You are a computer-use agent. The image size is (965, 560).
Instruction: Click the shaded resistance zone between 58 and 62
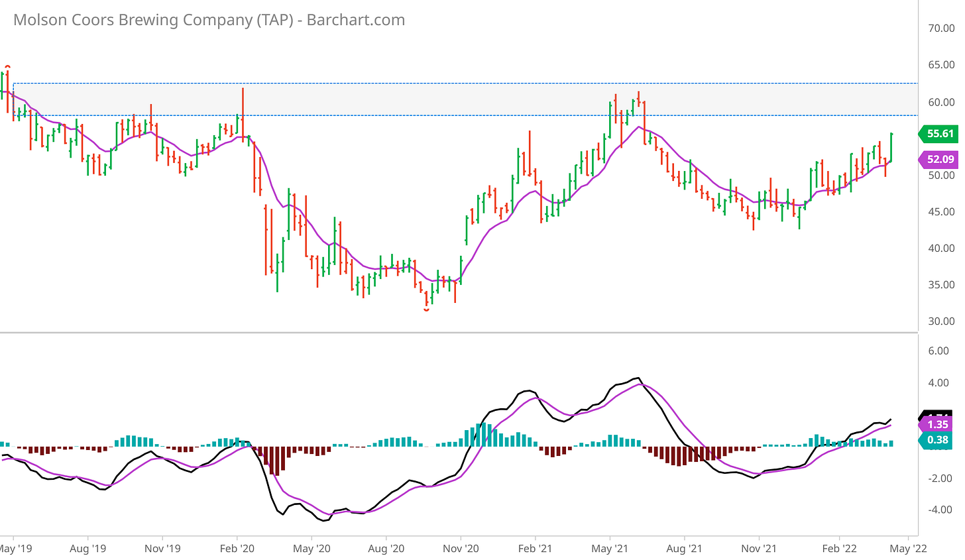pyautogui.click(x=465, y=99)
